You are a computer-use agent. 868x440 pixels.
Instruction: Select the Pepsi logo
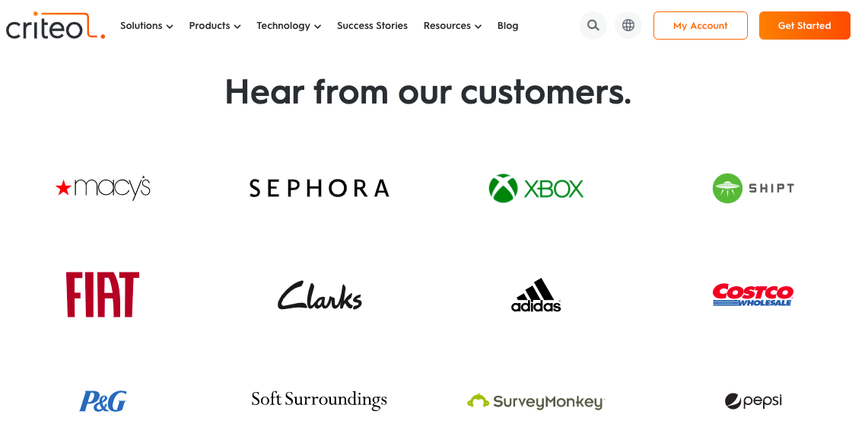(x=753, y=400)
